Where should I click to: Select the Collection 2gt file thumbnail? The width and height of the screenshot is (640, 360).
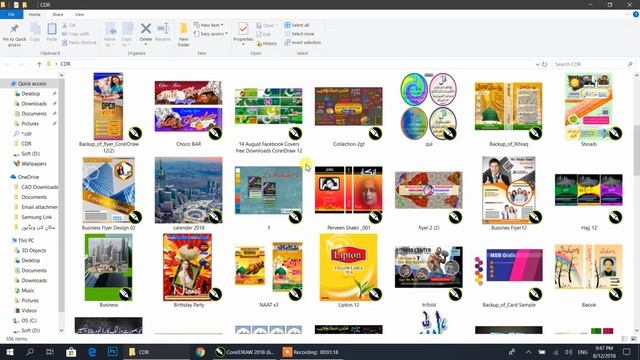pos(349,107)
